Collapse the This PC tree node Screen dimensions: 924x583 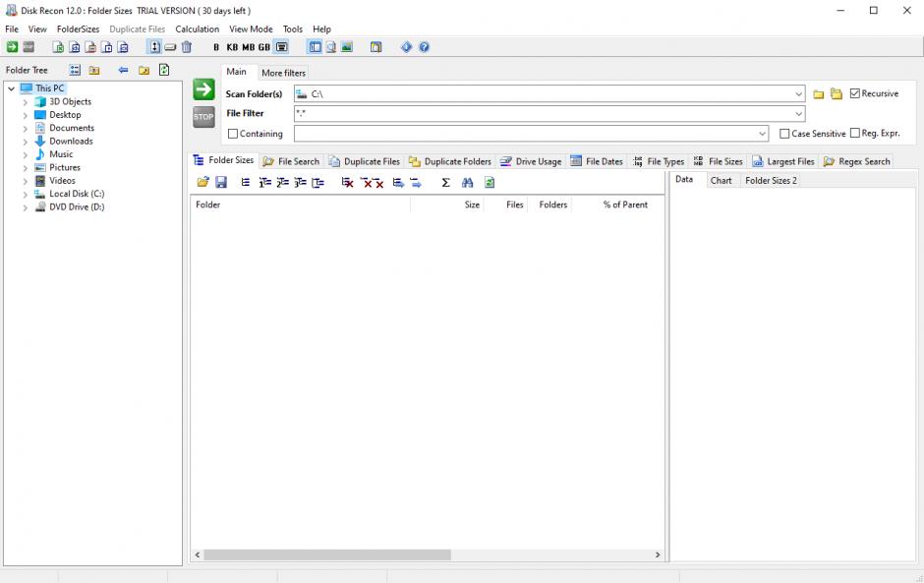[x=11, y=88]
